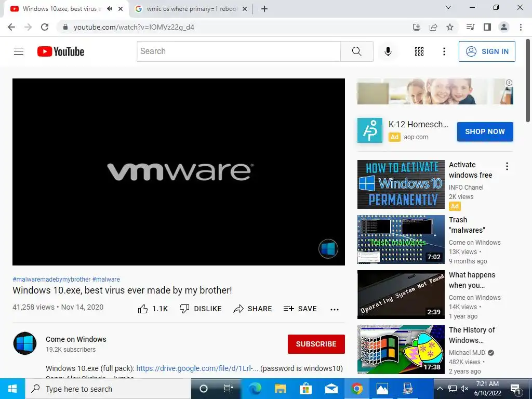Open the Chrome profile avatar

click(x=504, y=27)
